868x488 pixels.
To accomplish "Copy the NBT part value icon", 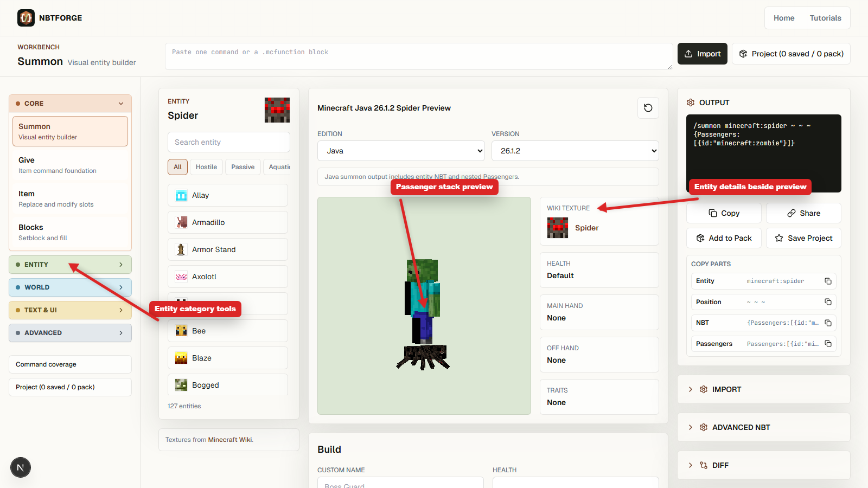I will 828,323.
